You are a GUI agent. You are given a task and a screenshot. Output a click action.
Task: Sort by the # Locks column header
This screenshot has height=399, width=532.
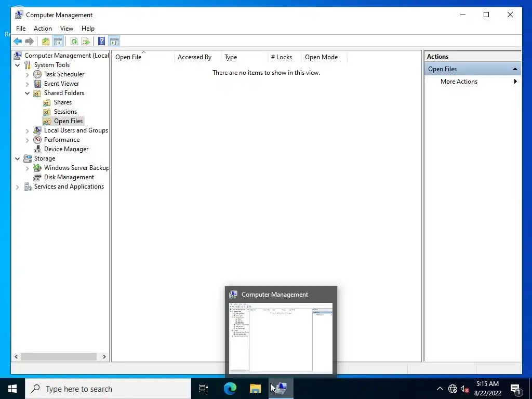point(284,57)
